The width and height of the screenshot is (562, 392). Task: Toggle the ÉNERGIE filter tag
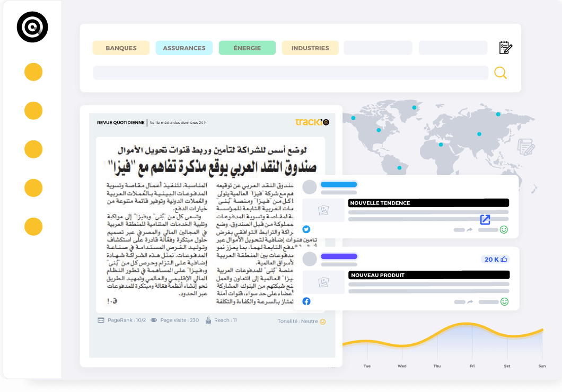click(x=247, y=48)
